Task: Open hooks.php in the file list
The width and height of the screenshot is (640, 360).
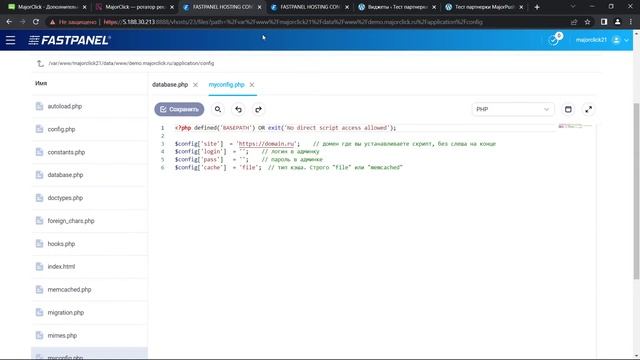Action: pos(89,244)
